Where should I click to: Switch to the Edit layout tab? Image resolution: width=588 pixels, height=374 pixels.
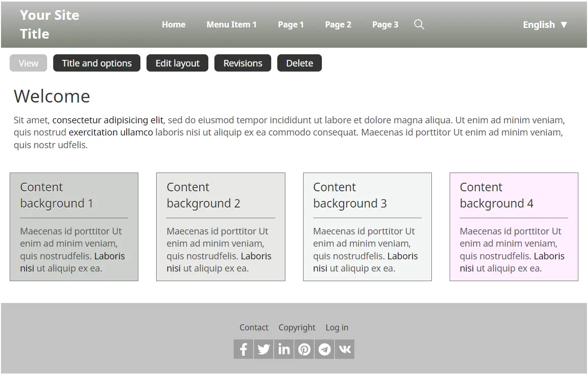[x=177, y=63]
